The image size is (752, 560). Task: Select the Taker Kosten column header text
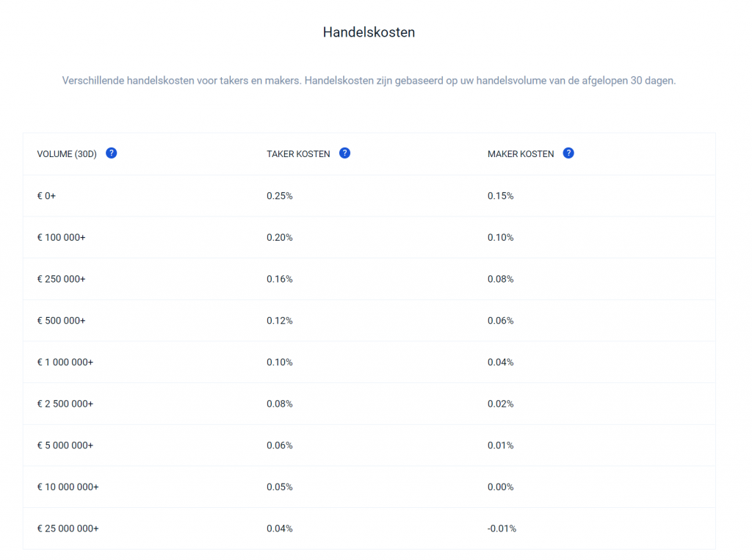[x=298, y=154]
